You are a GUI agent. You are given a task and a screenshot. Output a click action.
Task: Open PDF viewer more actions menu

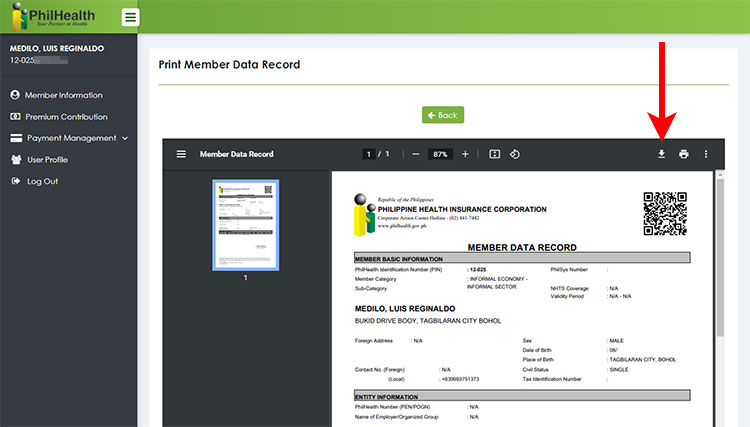coord(706,154)
